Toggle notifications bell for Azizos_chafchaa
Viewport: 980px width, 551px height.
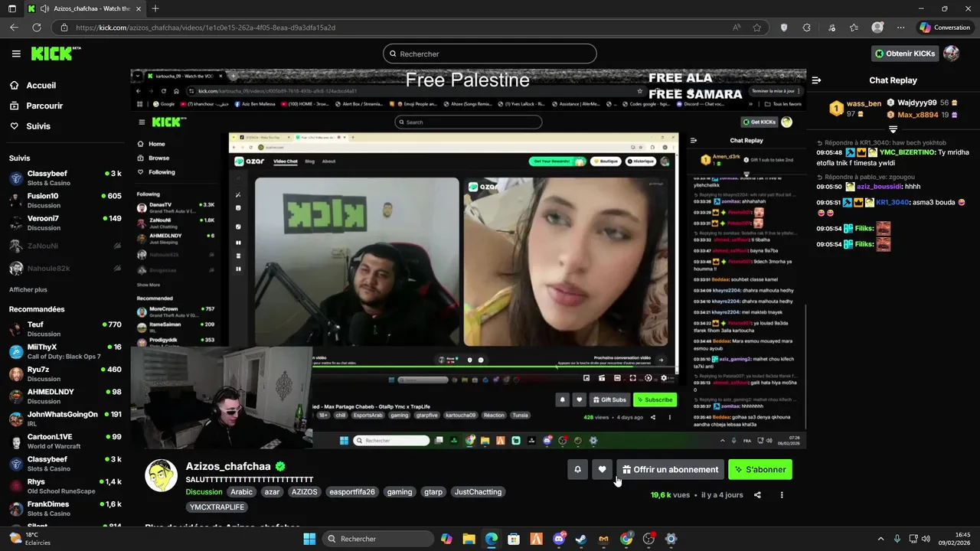578,470
